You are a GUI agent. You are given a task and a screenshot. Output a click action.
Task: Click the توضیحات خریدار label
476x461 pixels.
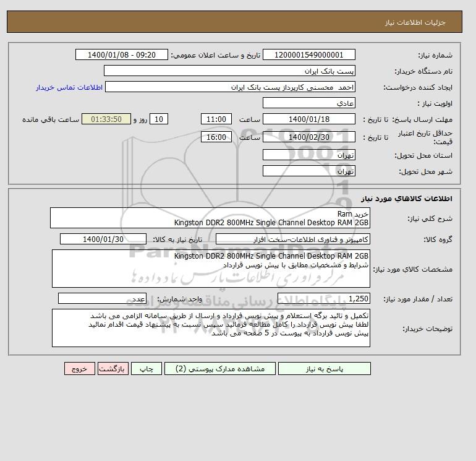point(427,329)
